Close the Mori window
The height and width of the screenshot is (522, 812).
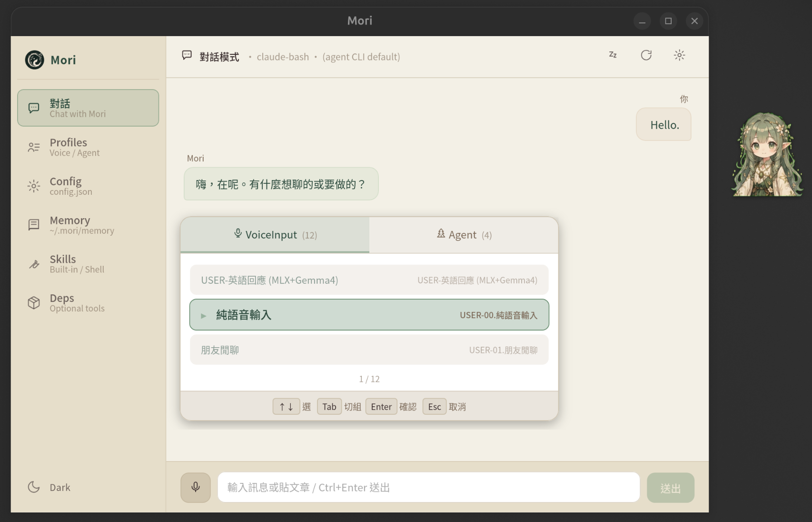694,21
